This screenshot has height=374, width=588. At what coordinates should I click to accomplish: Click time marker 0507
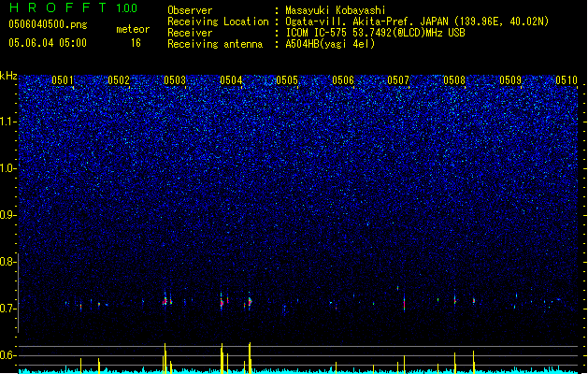pos(398,80)
